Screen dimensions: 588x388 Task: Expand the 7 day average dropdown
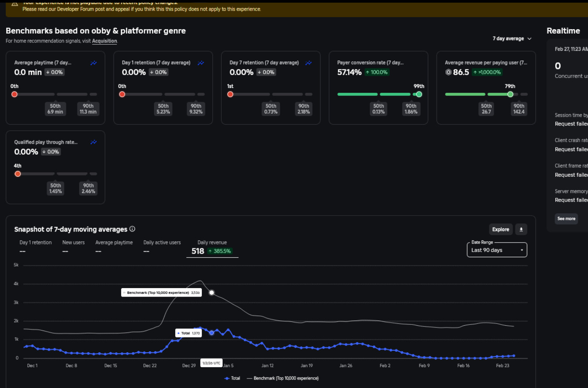pyautogui.click(x=512, y=39)
